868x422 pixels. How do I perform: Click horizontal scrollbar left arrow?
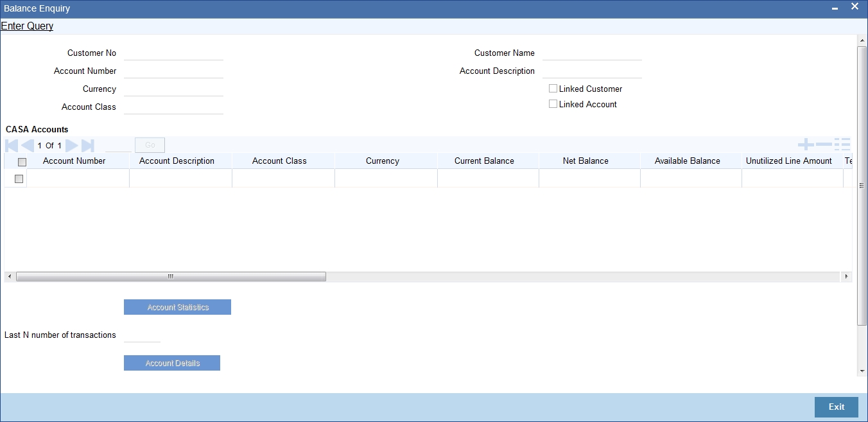pyautogui.click(x=9, y=276)
